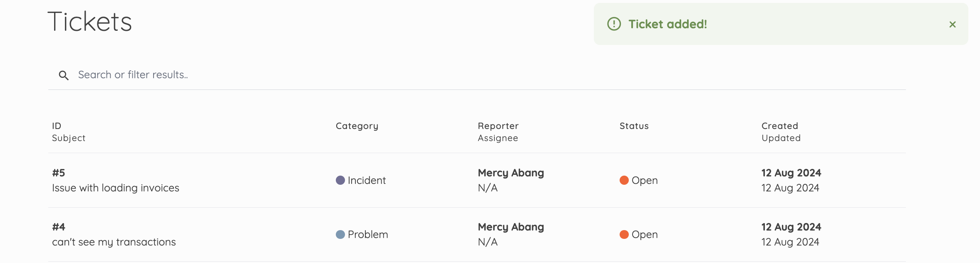980x263 pixels.
Task: Click the Ticket added! message text
Action: point(667,24)
